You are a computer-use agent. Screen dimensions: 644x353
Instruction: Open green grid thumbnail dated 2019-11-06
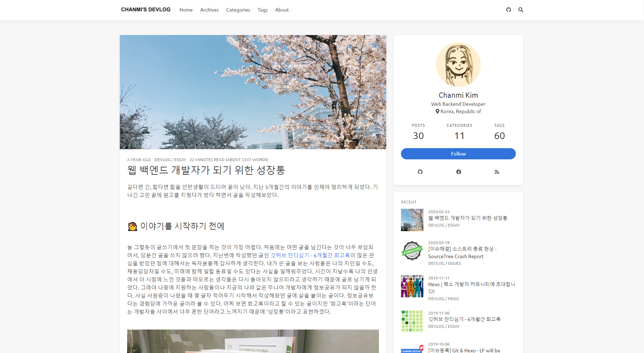(x=412, y=321)
